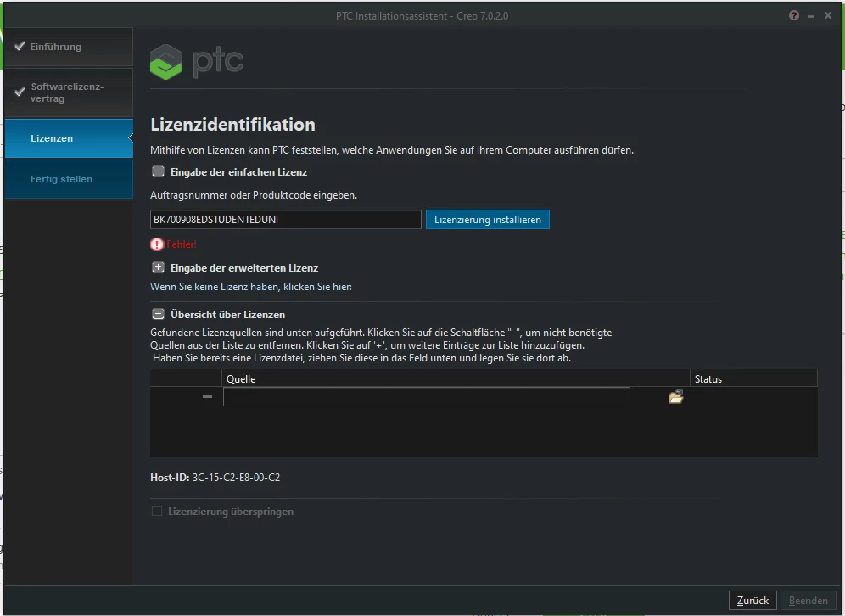Viewport: 845px width, 616px height.
Task: Click the Beenden button
Action: coord(809,601)
